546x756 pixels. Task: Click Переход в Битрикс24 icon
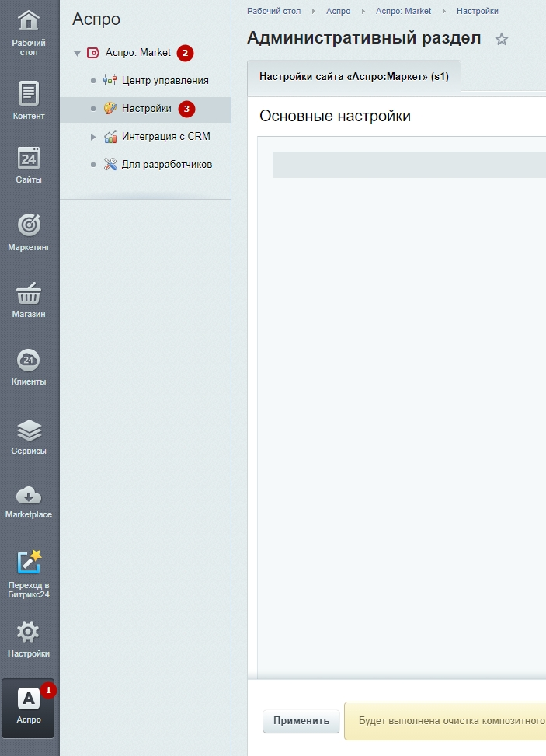tap(29, 563)
